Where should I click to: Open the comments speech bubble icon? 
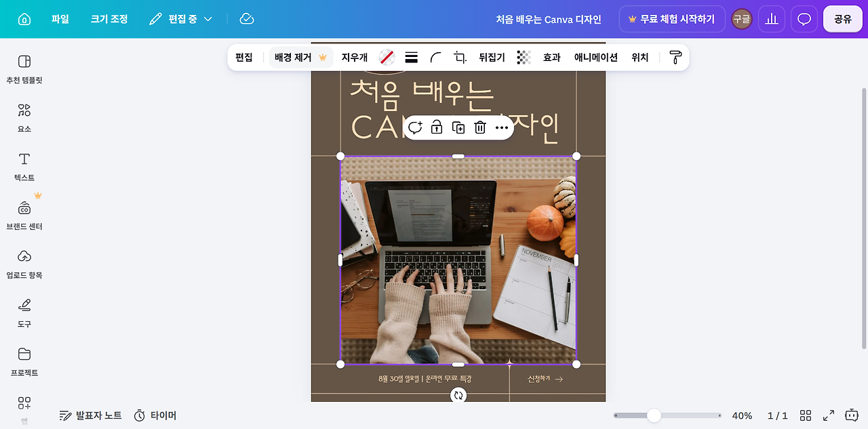tap(804, 19)
